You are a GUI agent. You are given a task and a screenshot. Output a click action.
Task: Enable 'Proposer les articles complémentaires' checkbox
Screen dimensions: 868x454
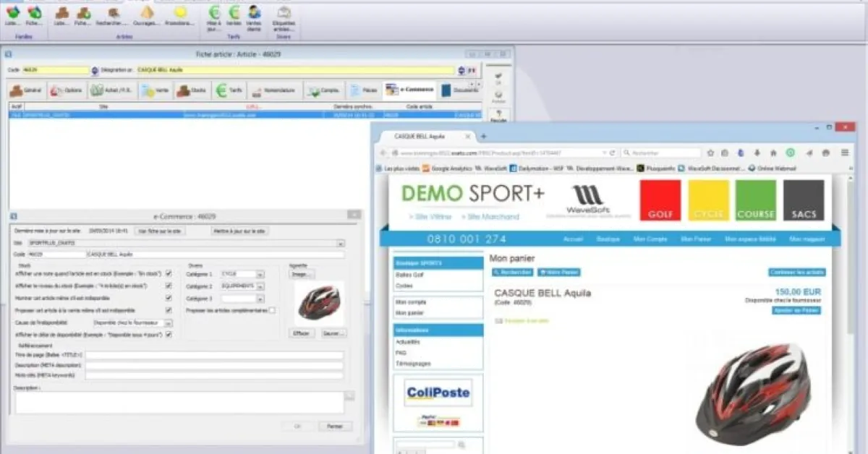point(272,310)
